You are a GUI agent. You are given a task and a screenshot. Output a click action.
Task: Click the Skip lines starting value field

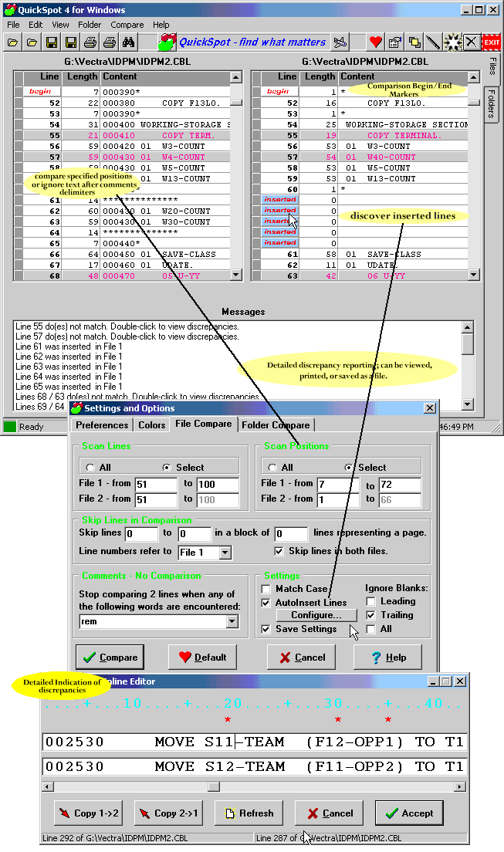(140, 534)
